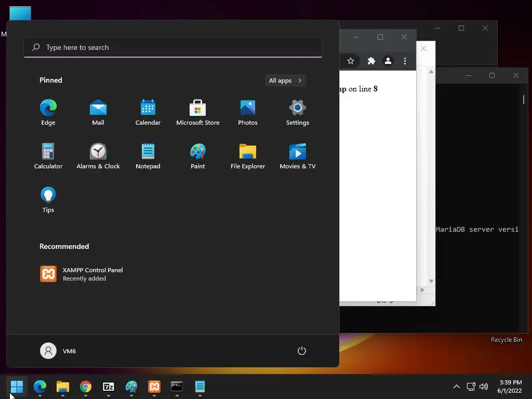Screen dimensions: 532x399
Task: Open network status in system tray
Action: tap(471, 387)
